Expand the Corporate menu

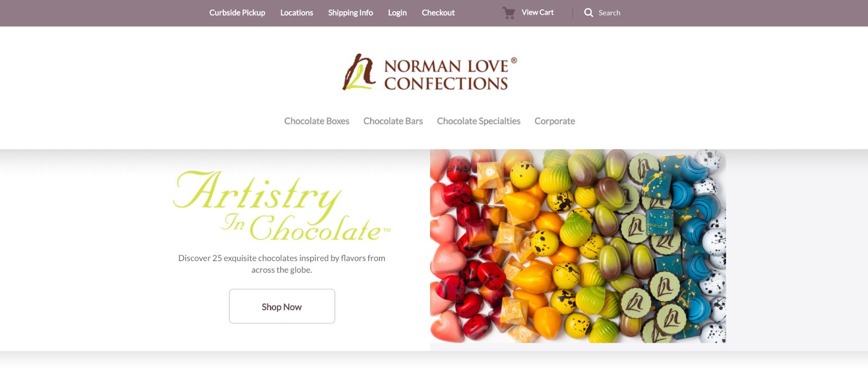(554, 121)
